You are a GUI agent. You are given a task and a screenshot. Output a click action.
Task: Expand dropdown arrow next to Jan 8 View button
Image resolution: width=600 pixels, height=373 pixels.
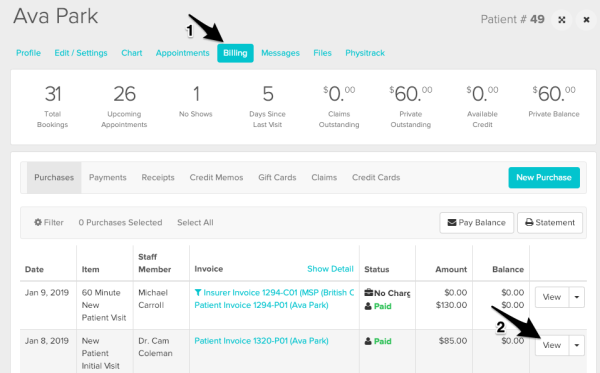tap(577, 345)
